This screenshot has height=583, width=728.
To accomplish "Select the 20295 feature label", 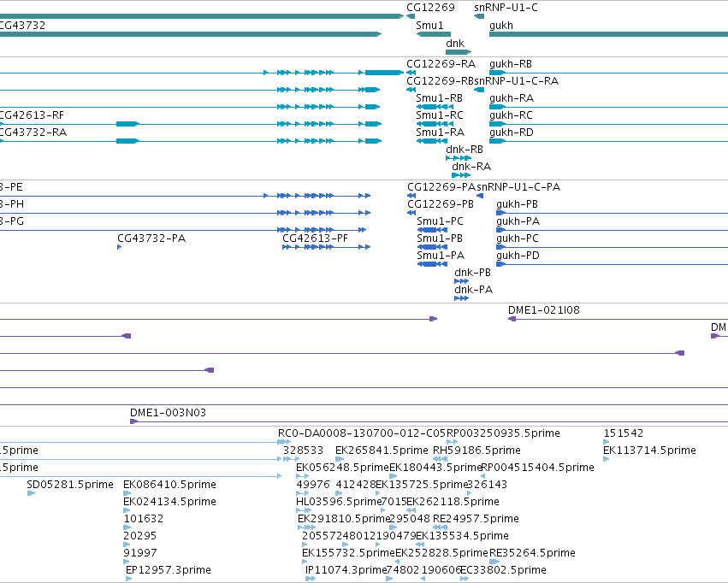I will pos(139,536).
